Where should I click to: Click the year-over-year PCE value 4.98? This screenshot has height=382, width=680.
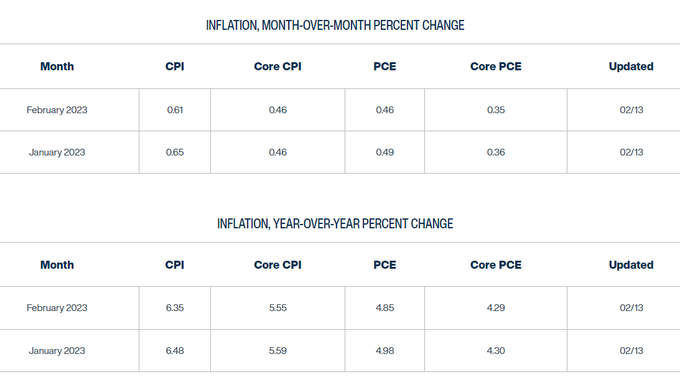(x=385, y=350)
